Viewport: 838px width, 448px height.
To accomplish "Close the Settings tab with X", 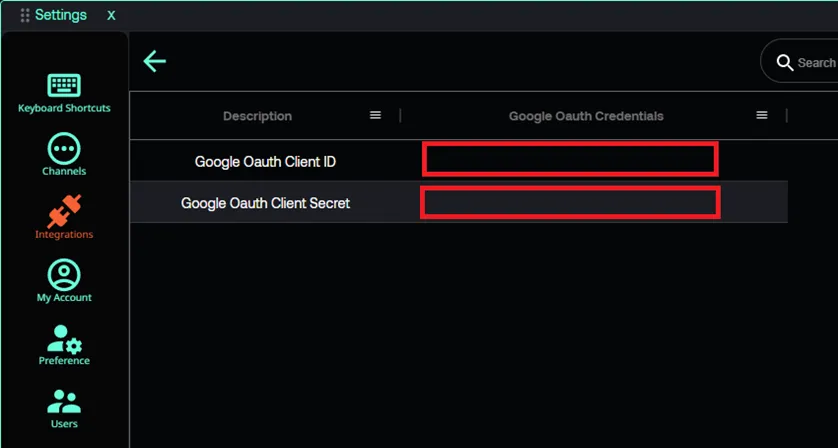I will click(x=111, y=16).
